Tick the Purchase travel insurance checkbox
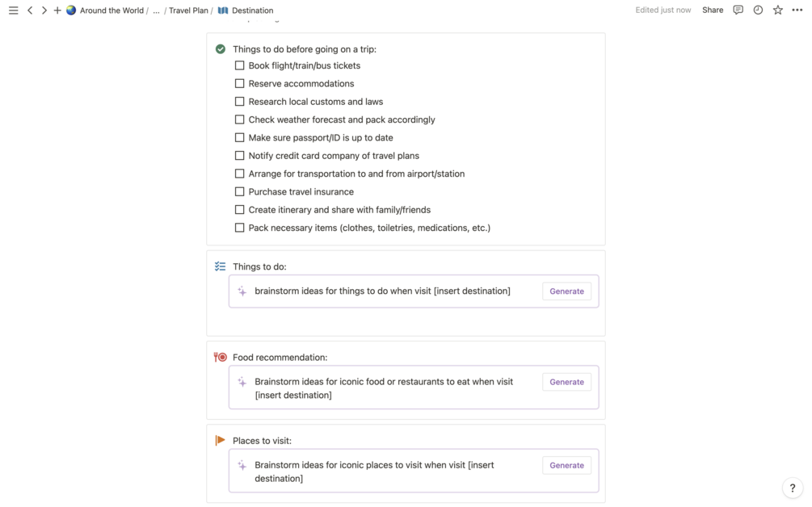812x507 pixels. click(239, 191)
